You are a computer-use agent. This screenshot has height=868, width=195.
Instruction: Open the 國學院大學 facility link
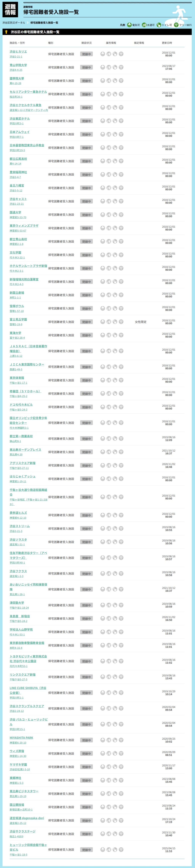[17, 78]
